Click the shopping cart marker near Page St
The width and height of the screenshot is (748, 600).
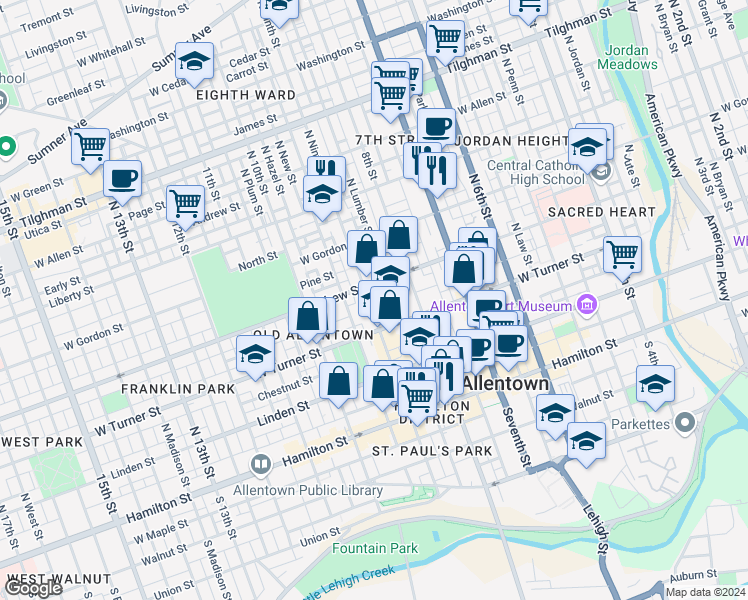click(186, 205)
